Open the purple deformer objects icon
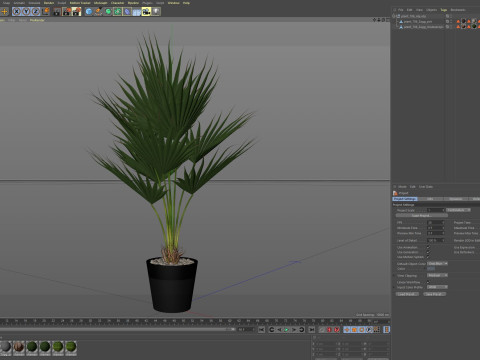This screenshot has height=360, width=480. tap(127, 12)
